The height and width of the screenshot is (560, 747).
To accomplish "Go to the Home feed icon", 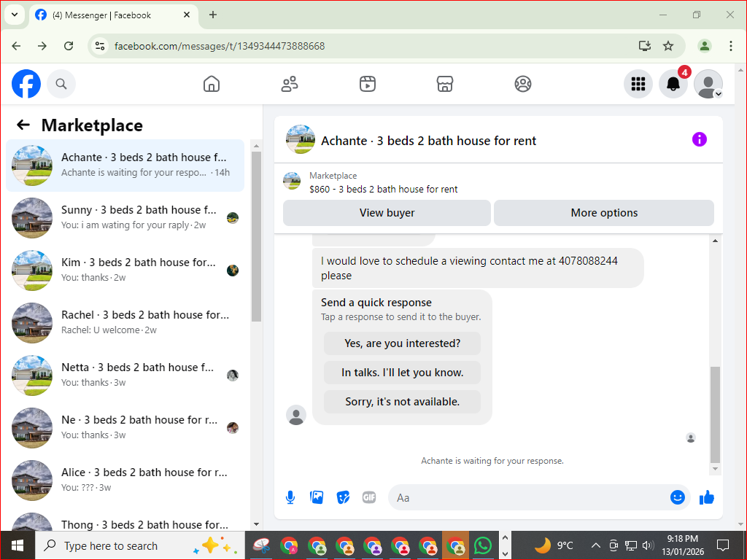I will coord(212,84).
